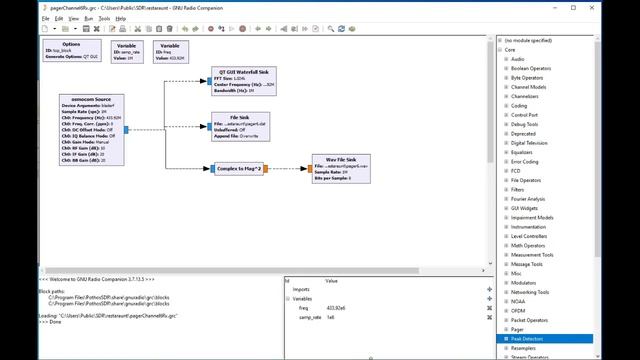The height and width of the screenshot is (360, 640).
Task: Click the block tree vertical scrollbar
Action: [597, 149]
